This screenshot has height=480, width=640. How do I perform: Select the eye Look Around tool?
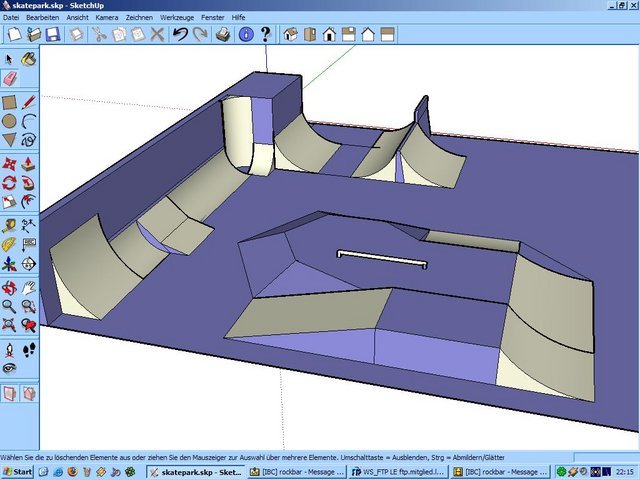click(9, 369)
